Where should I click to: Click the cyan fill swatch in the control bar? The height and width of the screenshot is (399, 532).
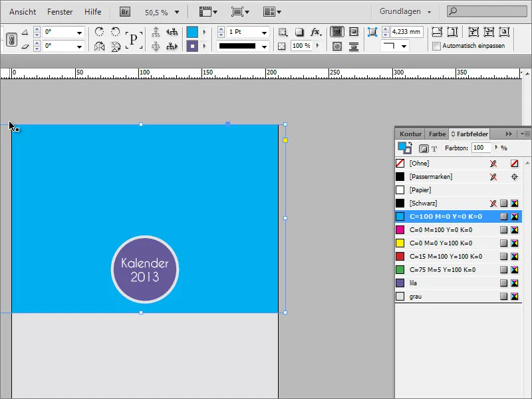(x=192, y=32)
